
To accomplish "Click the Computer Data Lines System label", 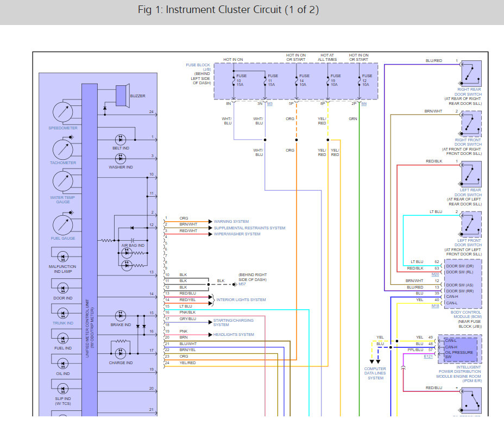I will pyautogui.click(x=375, y=373).
